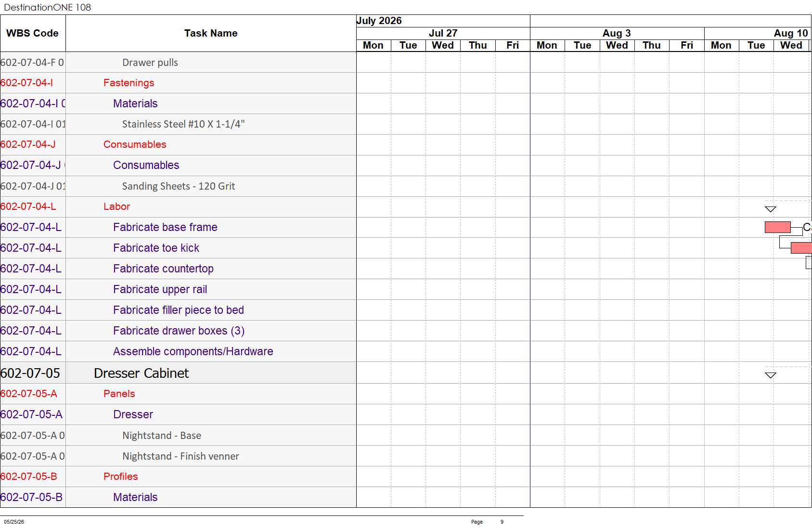This screenshot has width=812, height=528.
Task: Click WBS code 602-07-04-J in red
Action: click(x=28, y=144)
